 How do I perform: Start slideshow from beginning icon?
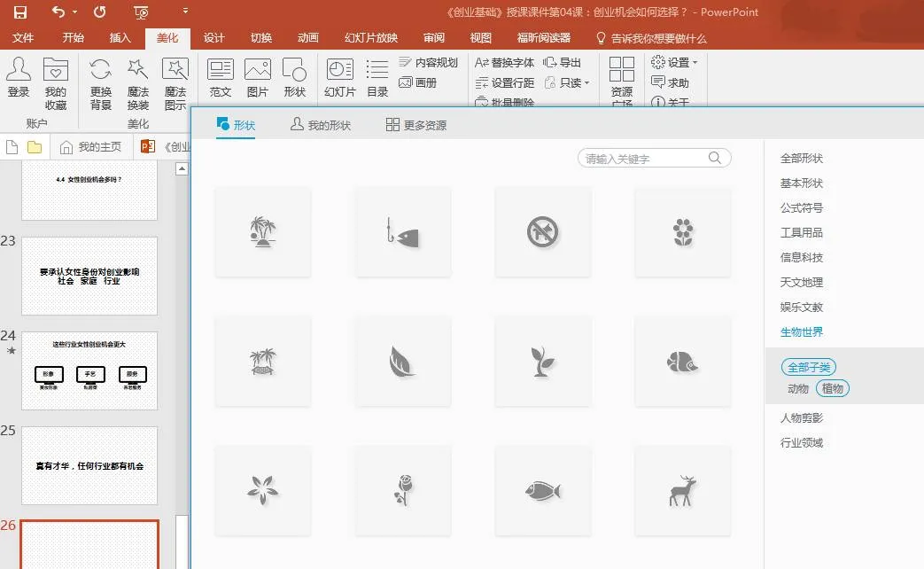tap(141, 12)
